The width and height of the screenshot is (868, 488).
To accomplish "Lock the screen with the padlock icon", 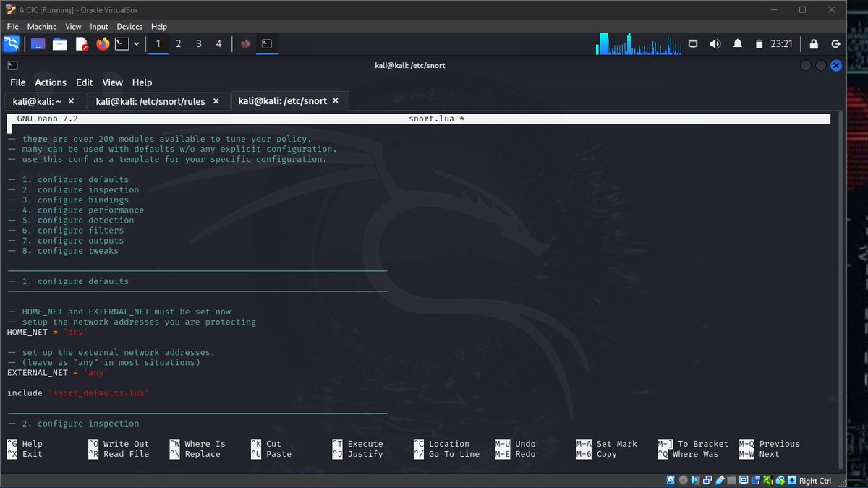I will click(814, 44).
